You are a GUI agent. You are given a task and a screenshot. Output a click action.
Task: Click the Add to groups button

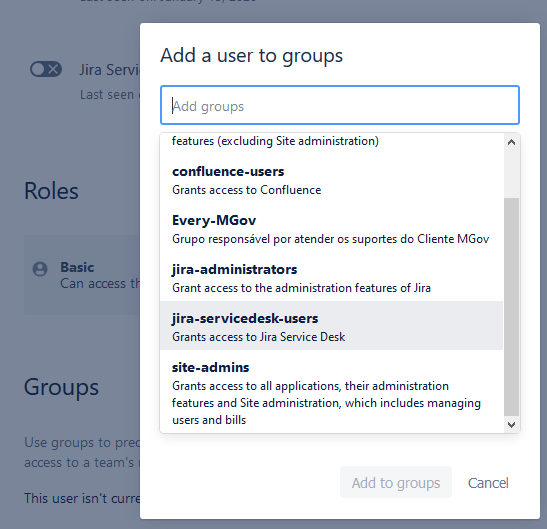tap(396, 483)
